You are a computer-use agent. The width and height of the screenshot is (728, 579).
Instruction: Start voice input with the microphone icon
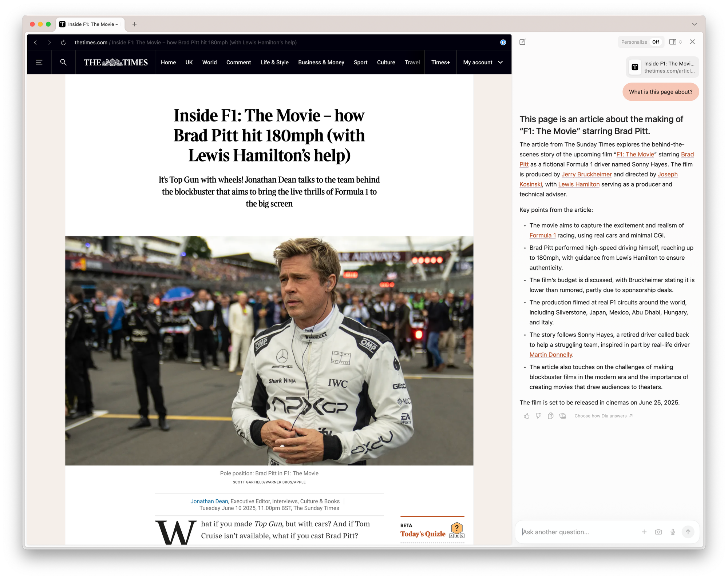[673, 532]
